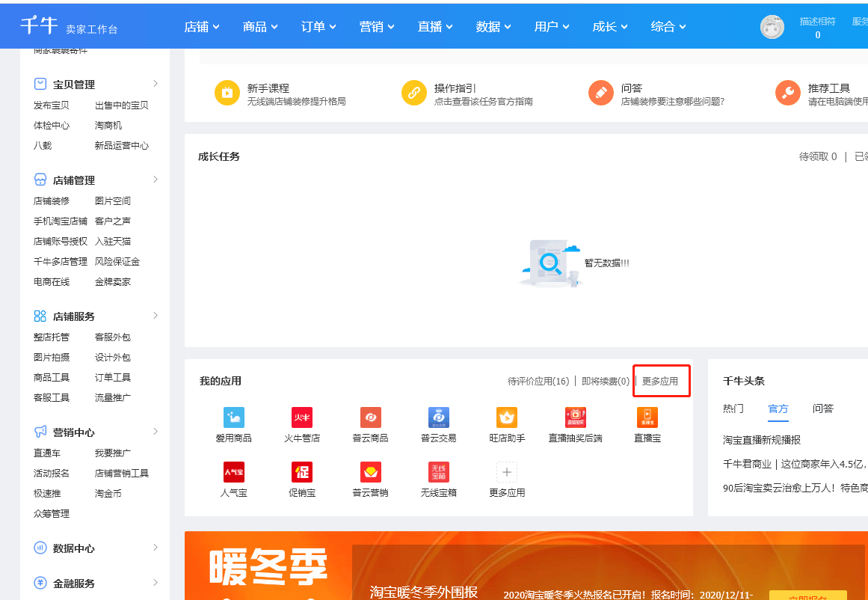Open 直通车 sidebar link
Screen dimensions: 868x600
[47, 453]
